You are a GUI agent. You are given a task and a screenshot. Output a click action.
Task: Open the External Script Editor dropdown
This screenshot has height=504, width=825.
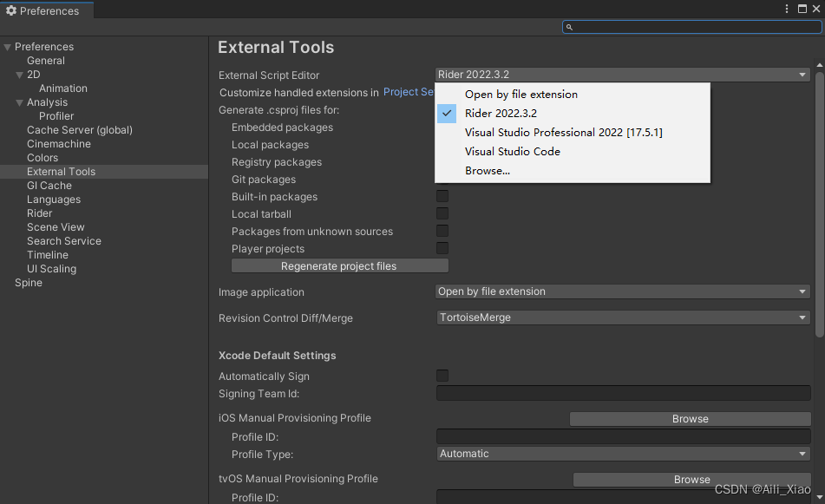pyautogui.click(x=622, y=75)
